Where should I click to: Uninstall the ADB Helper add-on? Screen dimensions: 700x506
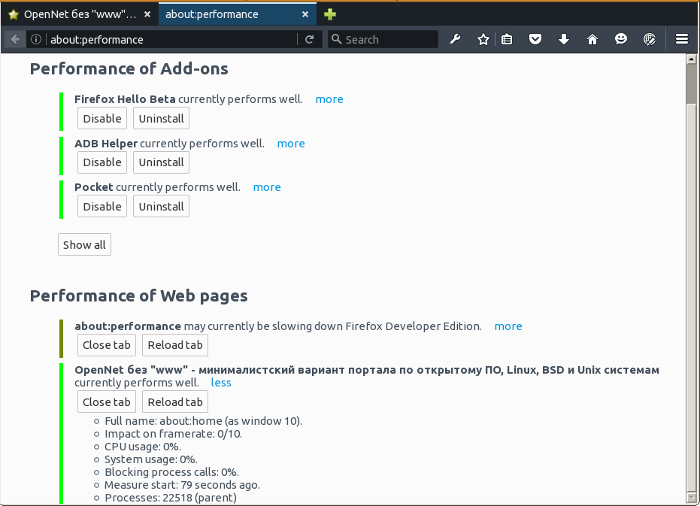pos(161,162)
